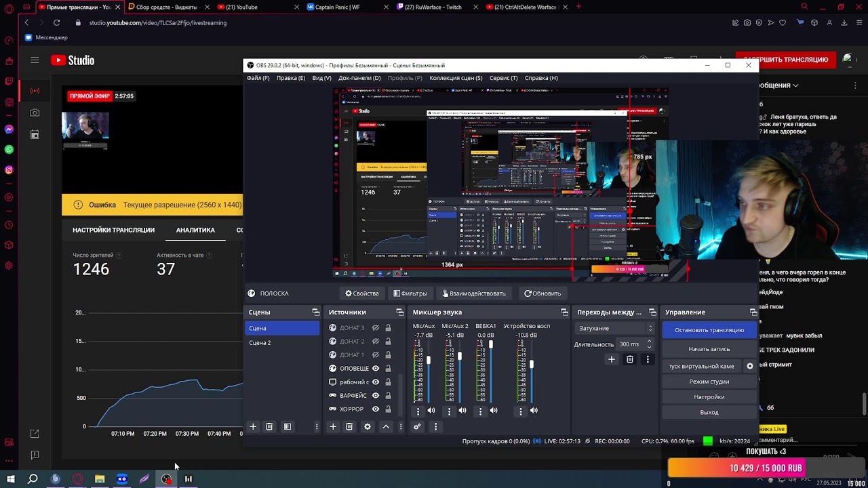Hide ХОРРОР source via eye icon

376,409
